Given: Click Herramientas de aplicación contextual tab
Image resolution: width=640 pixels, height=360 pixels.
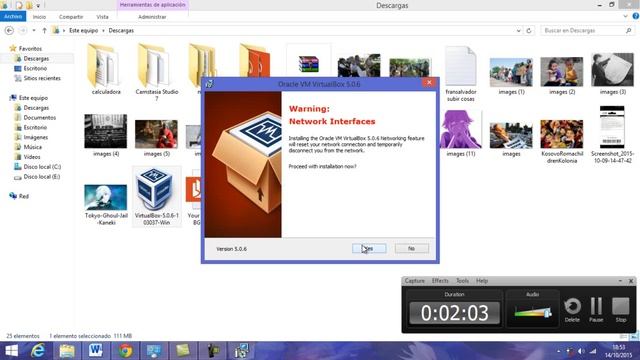Looking at the screenshot, I should click(x=153, y=5).
